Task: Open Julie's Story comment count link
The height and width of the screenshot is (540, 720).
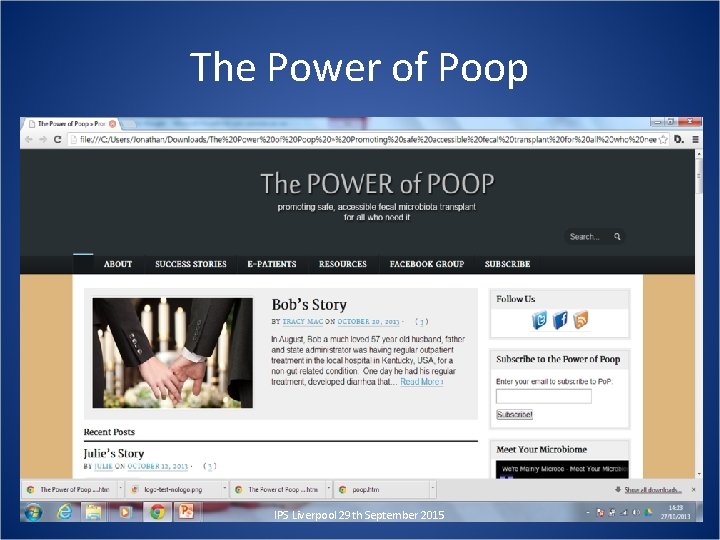Action: (x=210, y=466)
